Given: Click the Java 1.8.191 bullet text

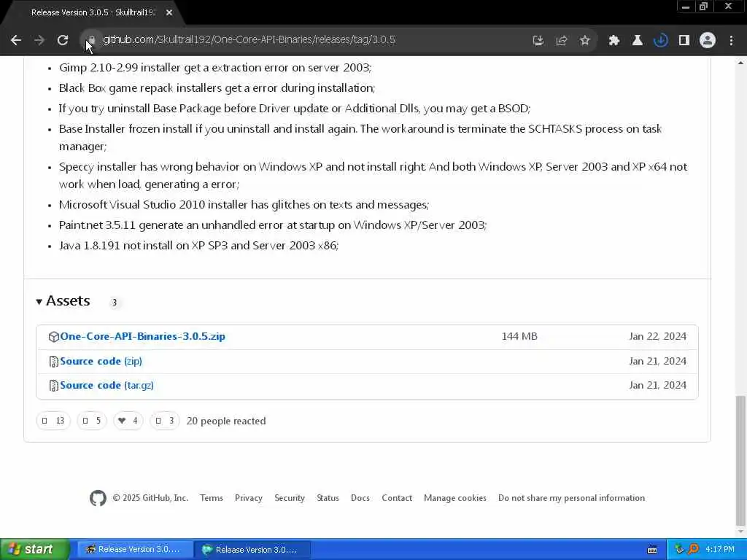Looking at the screenshot, I should coord(198,246).
